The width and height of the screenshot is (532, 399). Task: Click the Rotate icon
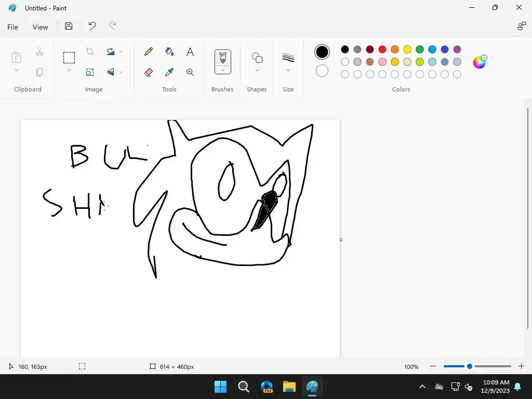[x=111, y=51]
